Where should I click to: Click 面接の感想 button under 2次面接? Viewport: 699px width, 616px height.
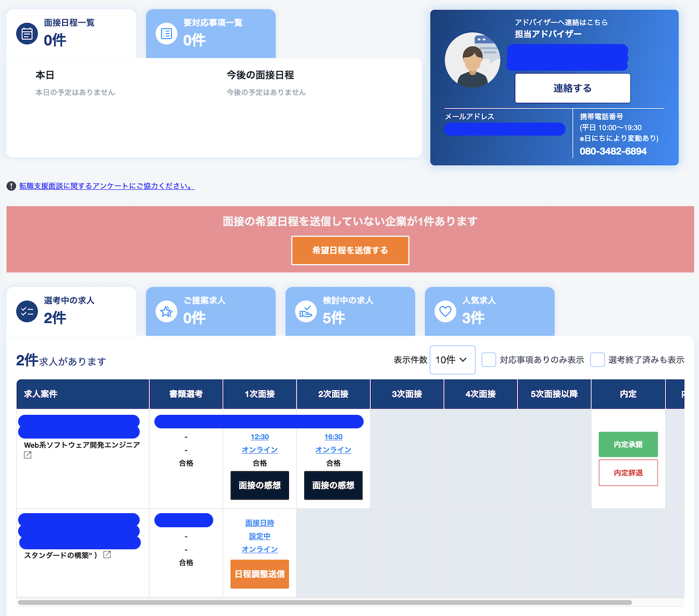click(333, 485)
